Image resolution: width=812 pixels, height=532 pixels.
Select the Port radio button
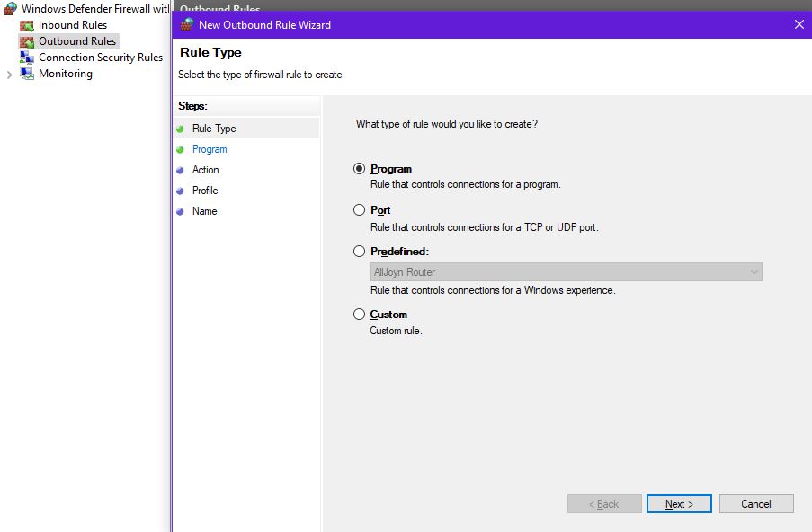pyautogui.click(x=359, y=210)
